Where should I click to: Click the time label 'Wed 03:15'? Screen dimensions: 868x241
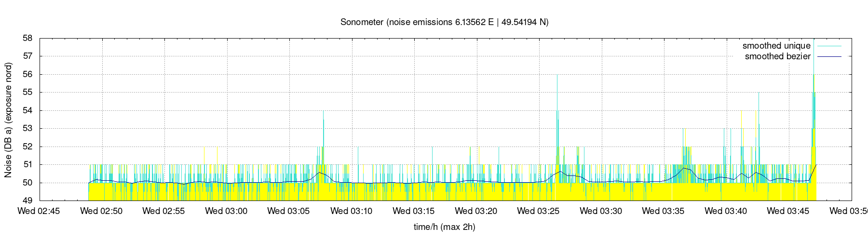(414, 211)
